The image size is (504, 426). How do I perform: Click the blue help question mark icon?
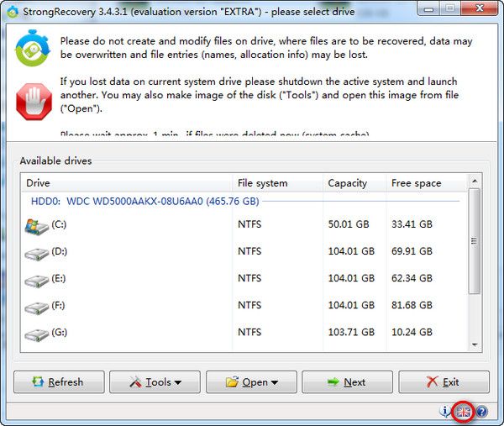point(482,412)
